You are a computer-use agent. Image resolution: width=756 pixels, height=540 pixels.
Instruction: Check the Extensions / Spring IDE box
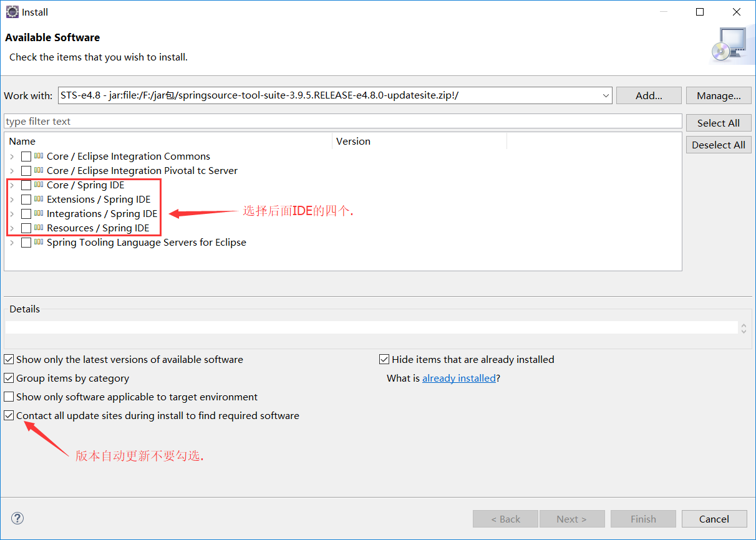coord(26,200)
